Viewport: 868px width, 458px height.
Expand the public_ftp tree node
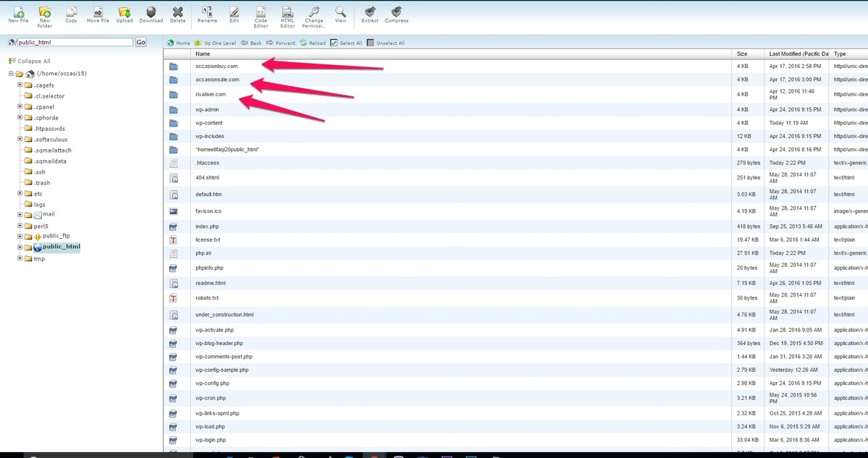pyautogui.click(x=20, y=236)
